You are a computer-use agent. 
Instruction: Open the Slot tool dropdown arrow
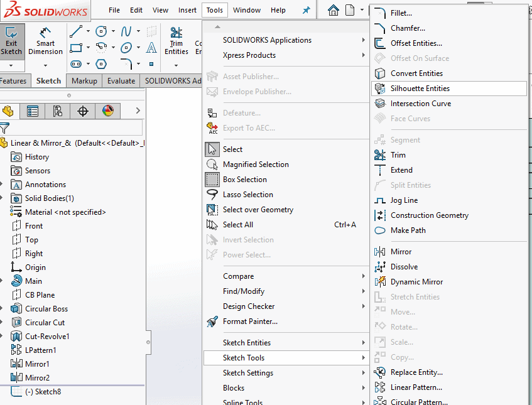point(88,64)
